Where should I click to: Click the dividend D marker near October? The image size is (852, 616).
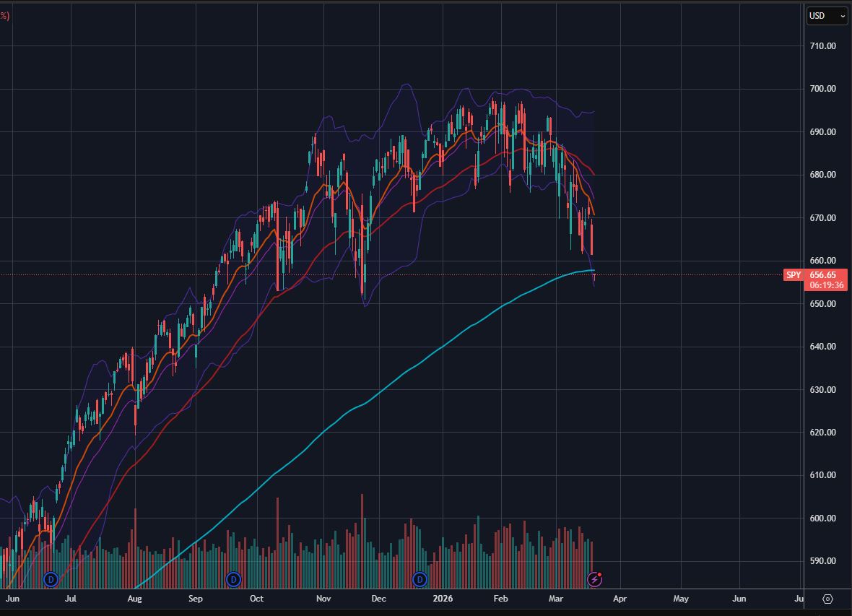pos(233,579)
